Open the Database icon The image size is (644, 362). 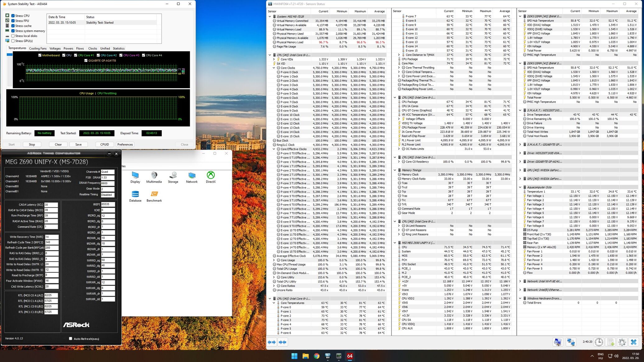click(x=135, y=196)
